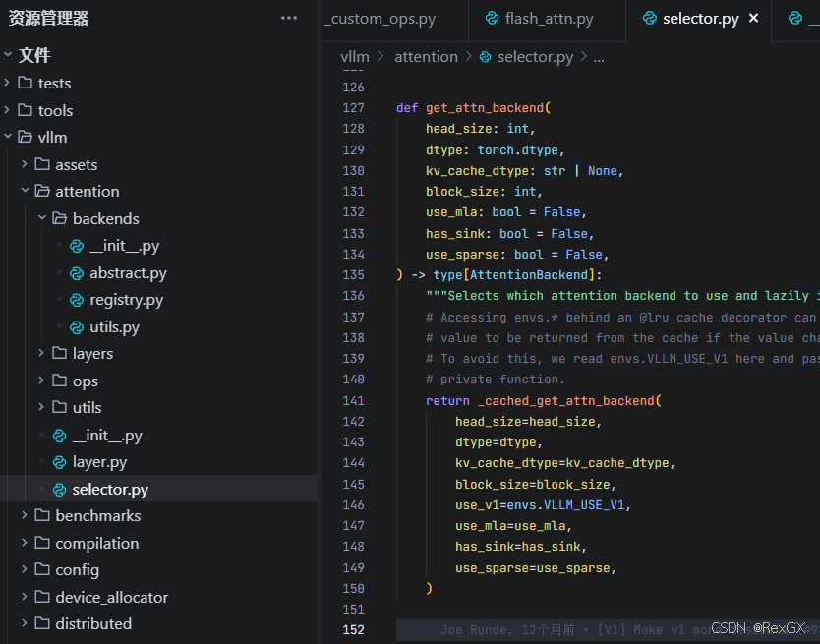This screenshot has height=644, width=820.
Task: Click AttentionBackend type on line 135
Action: pyautogui.click(x=529, y=275)
